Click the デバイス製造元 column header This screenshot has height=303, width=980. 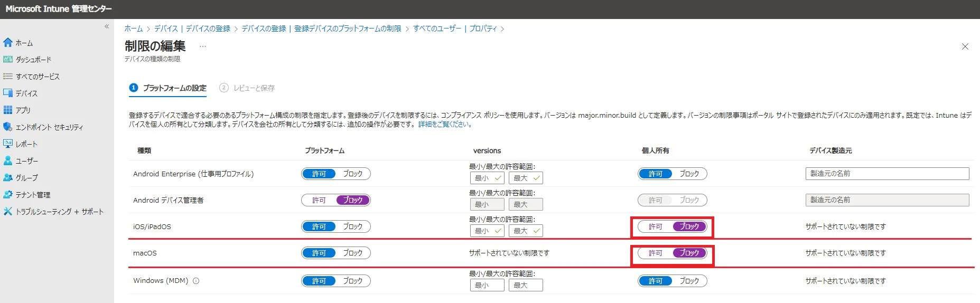[x=830, y=150]
